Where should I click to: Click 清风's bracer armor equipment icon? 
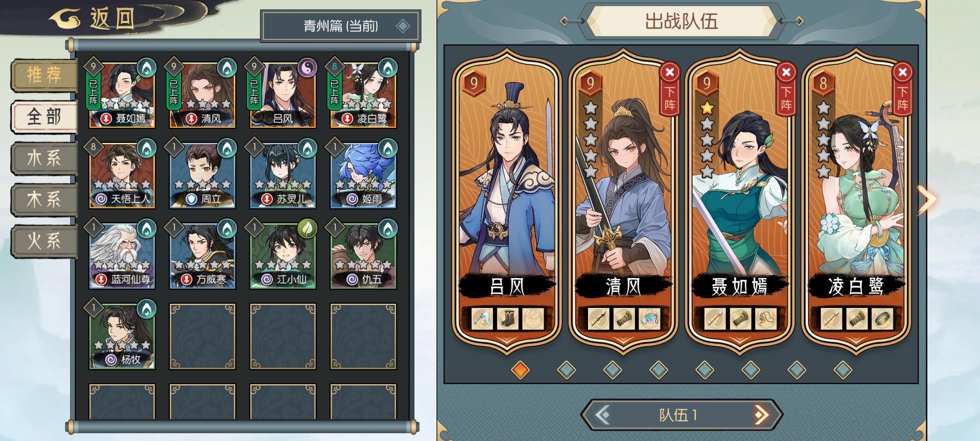(624, 318)
